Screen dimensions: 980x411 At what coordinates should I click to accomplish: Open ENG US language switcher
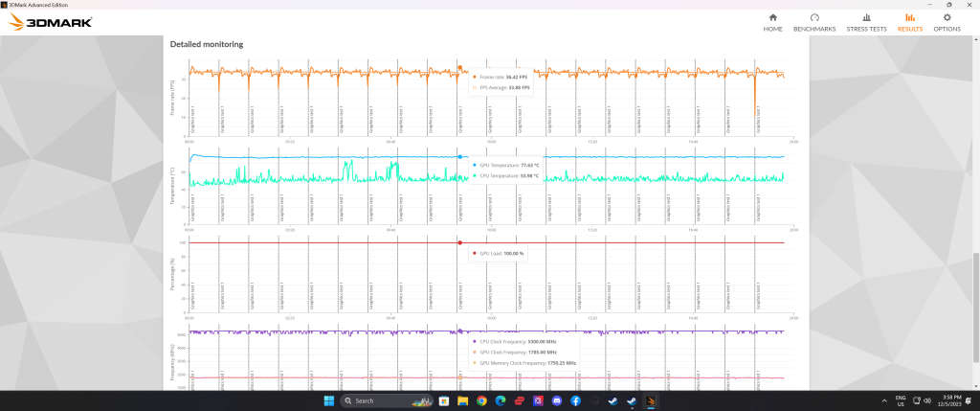901,400
